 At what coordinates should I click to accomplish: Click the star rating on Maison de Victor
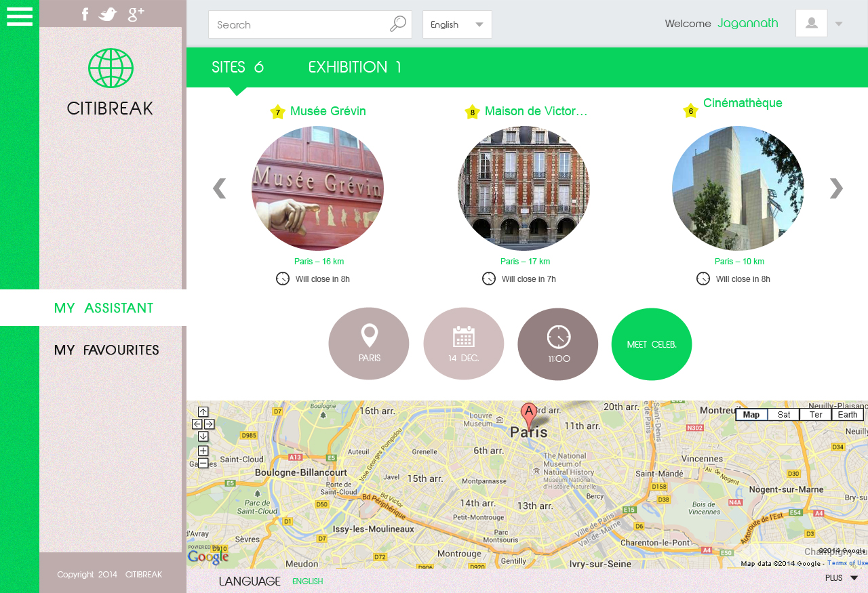[472, 112]
